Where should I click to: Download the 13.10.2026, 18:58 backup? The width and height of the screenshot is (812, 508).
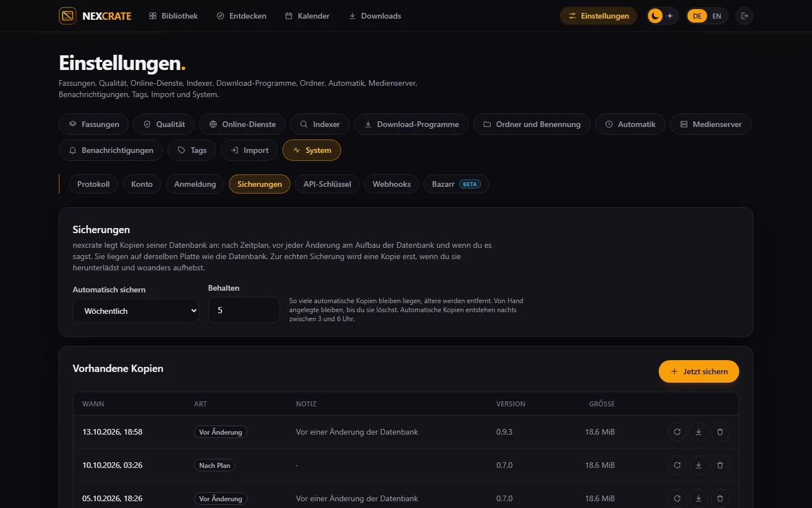coord(699,432)
